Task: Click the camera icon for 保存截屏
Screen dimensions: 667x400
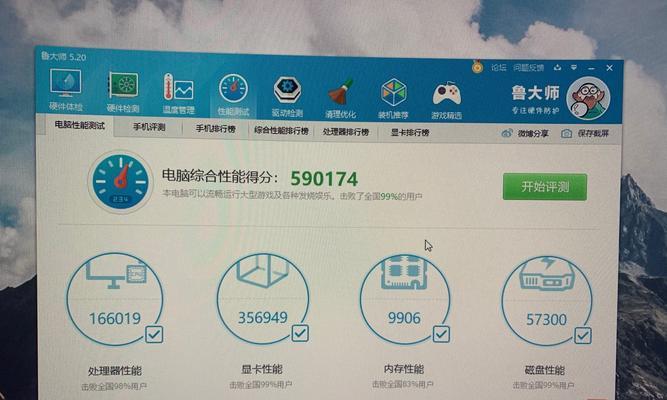Action: point(566,134)
